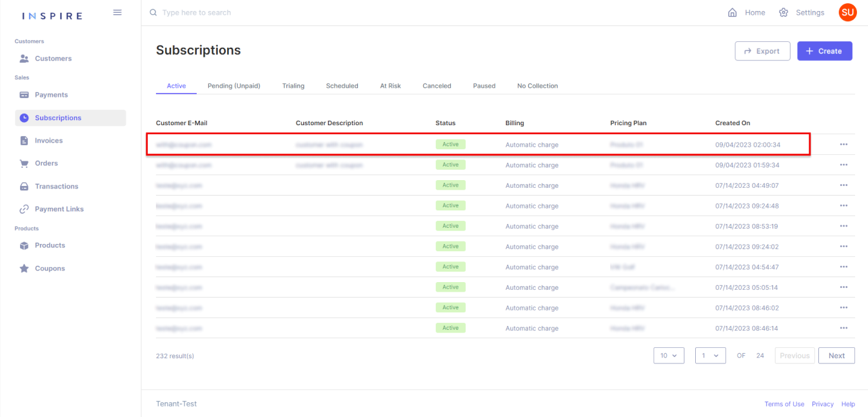The image size is (868, 417).
Task: Click the Tenant-Test footer label
Action: tap(176, 404)
